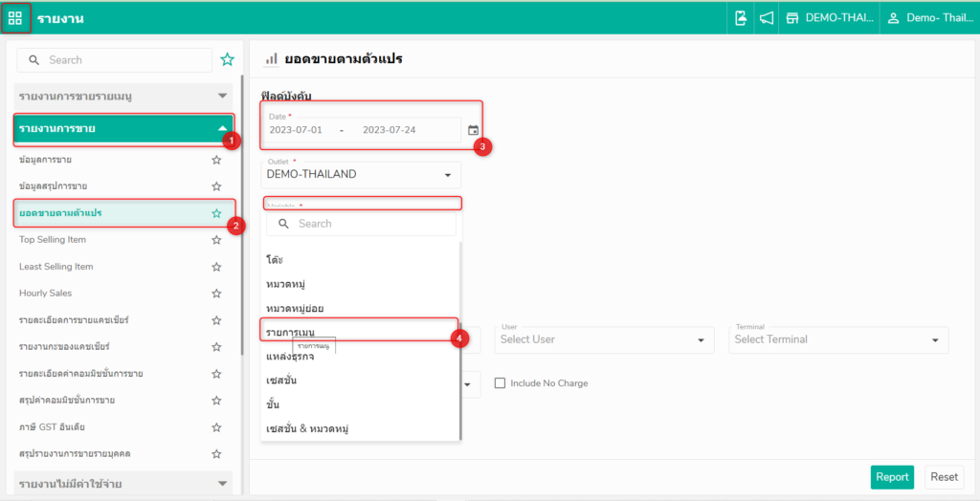
Task: Click the mobile device icon in header
Action: pos(741,18)
